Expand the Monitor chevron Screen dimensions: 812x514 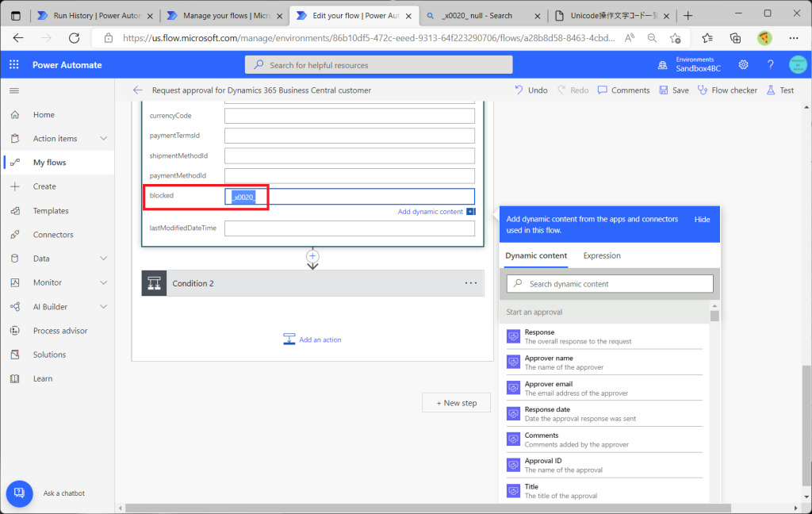click(x=104, y=282)
